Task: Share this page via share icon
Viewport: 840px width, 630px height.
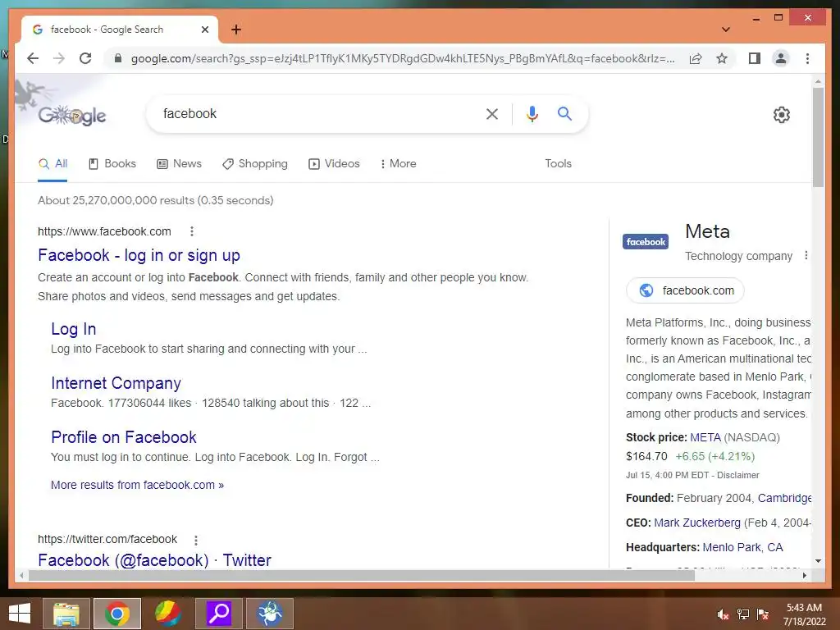Action: click(696, 58)
